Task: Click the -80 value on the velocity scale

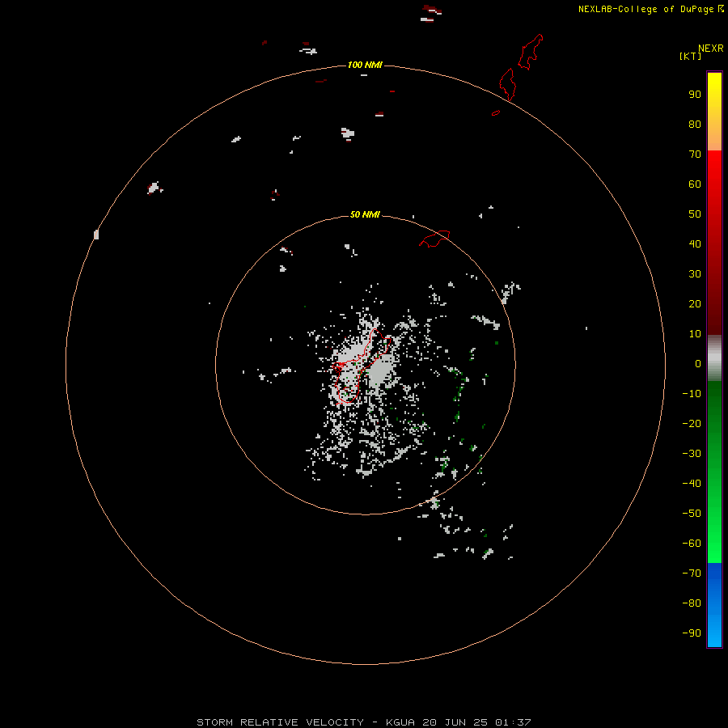Action: tap(692, 603)
